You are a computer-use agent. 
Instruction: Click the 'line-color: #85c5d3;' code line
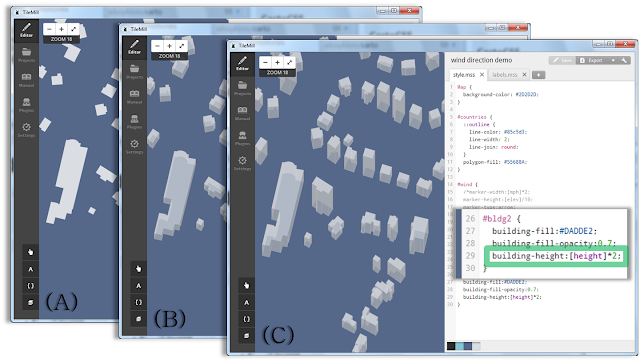(x=498, y=132)
